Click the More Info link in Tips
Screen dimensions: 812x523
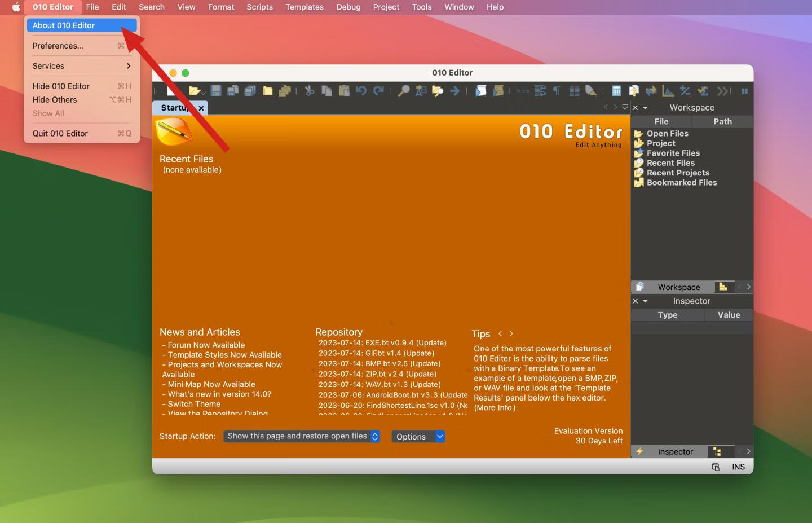tap(495, 408)
